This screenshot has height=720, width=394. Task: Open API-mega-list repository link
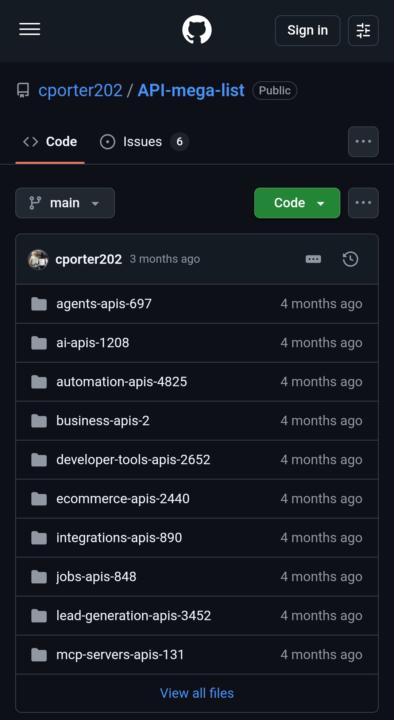[191, 90]
